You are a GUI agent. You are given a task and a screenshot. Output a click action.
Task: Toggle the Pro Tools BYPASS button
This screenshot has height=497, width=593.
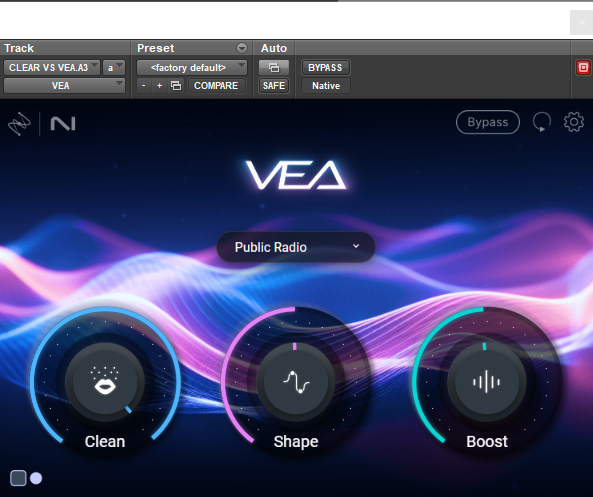coord(325,68)
